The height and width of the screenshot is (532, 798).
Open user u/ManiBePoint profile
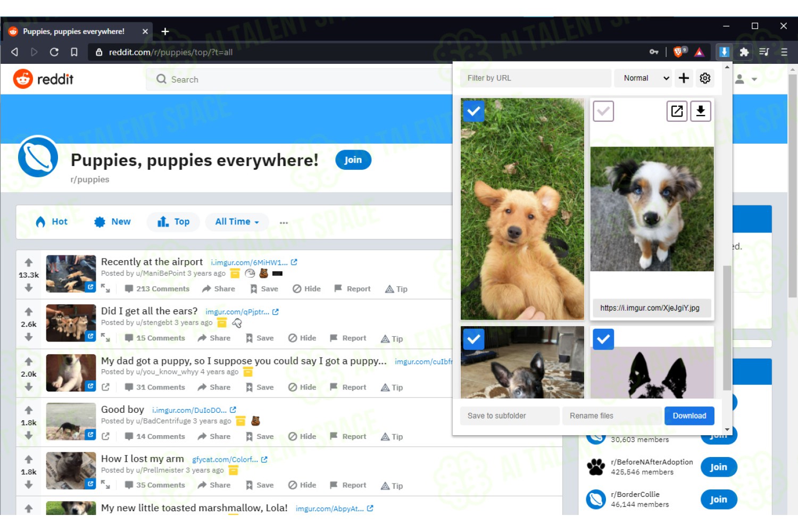(161, 273)
